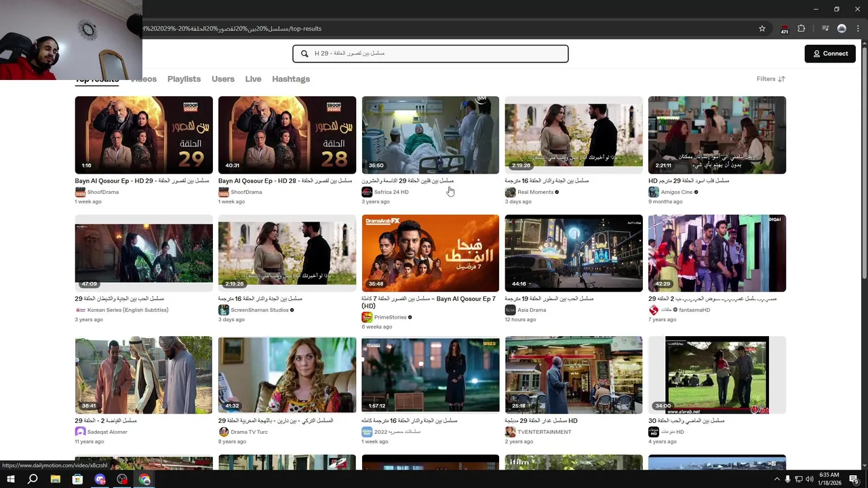
Task: Open the 25:18 TVENTERTAINMENT video thumbnail
Action: (574, 375)
